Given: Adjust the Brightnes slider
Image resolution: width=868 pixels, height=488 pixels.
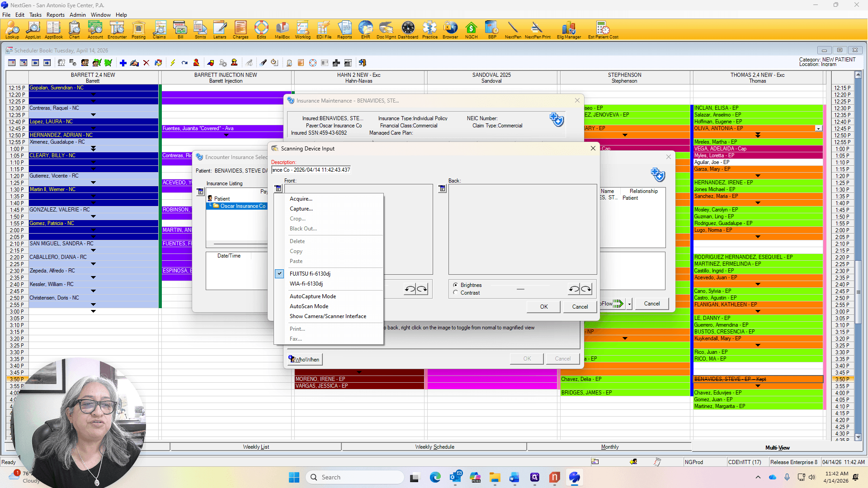Looking at the screenshot, I should pyautogui.click(x=520, y=289).
